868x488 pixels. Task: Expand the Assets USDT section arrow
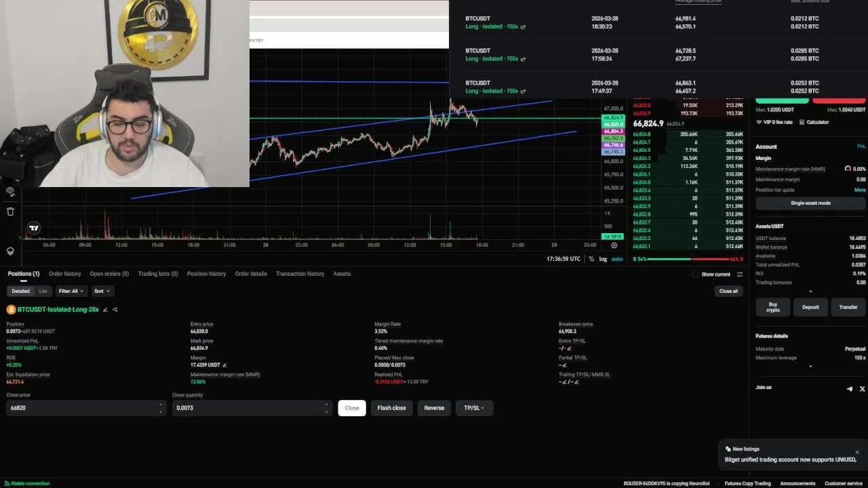coord(810,291)
